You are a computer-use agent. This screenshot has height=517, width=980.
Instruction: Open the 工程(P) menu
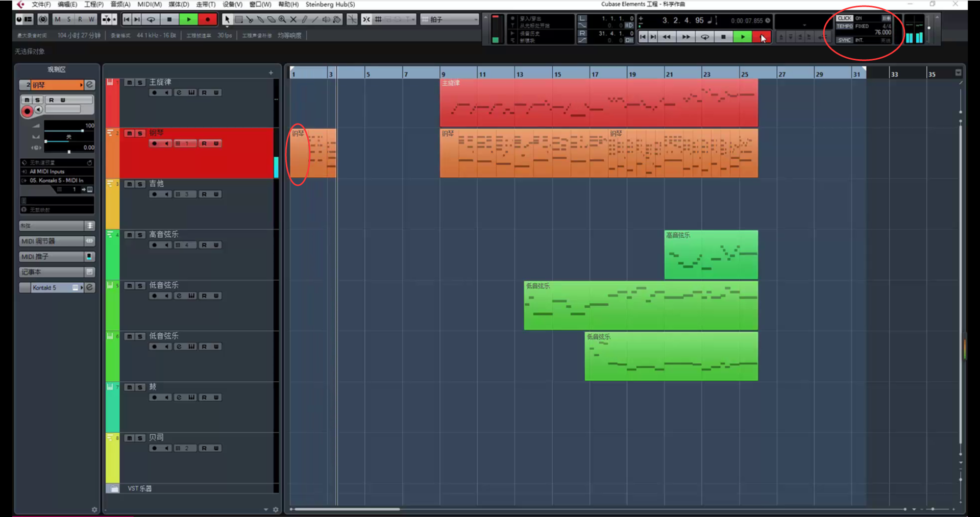coord(94,5)
